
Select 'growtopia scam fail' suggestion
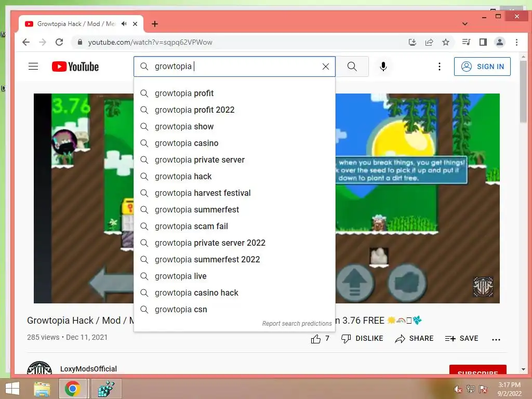[234, 227]
